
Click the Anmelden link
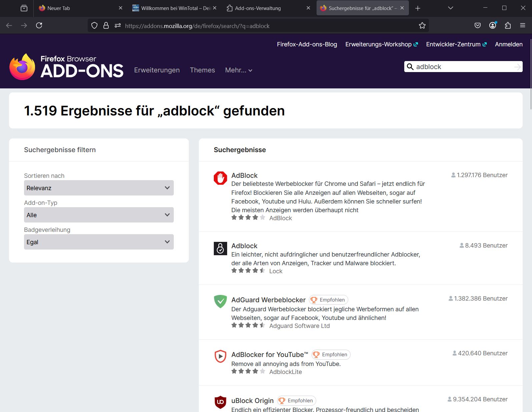pyautogui.click(x=508, y=44)
